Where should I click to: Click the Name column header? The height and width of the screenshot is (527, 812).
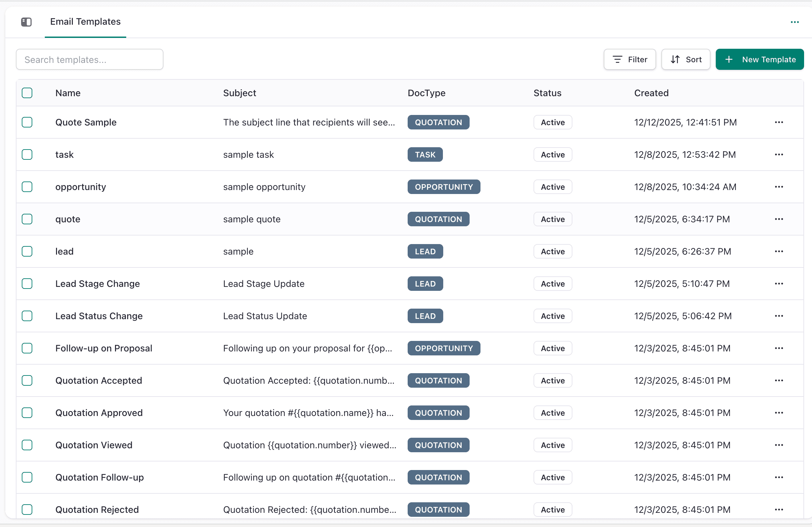[x=68, y=93]
